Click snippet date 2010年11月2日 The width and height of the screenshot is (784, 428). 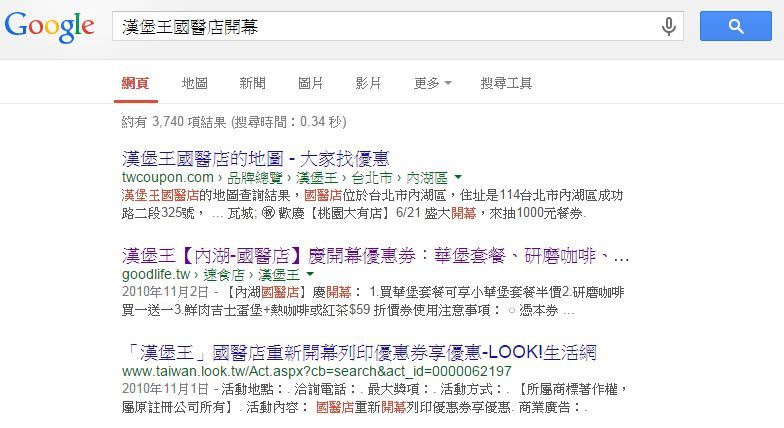[x=165, y=292]
